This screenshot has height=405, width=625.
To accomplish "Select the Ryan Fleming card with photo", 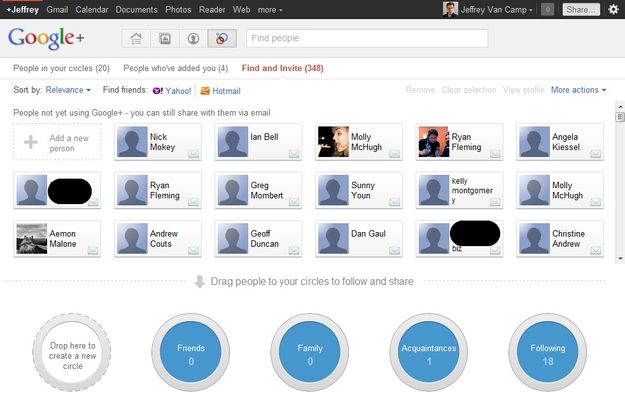I will [x=459, y=142].
